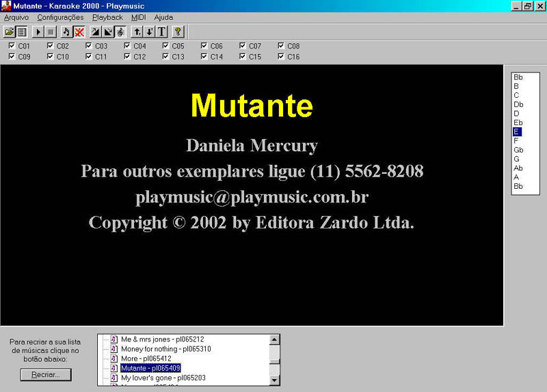
Task: Start playback with the play button
Action: (38, 32)
